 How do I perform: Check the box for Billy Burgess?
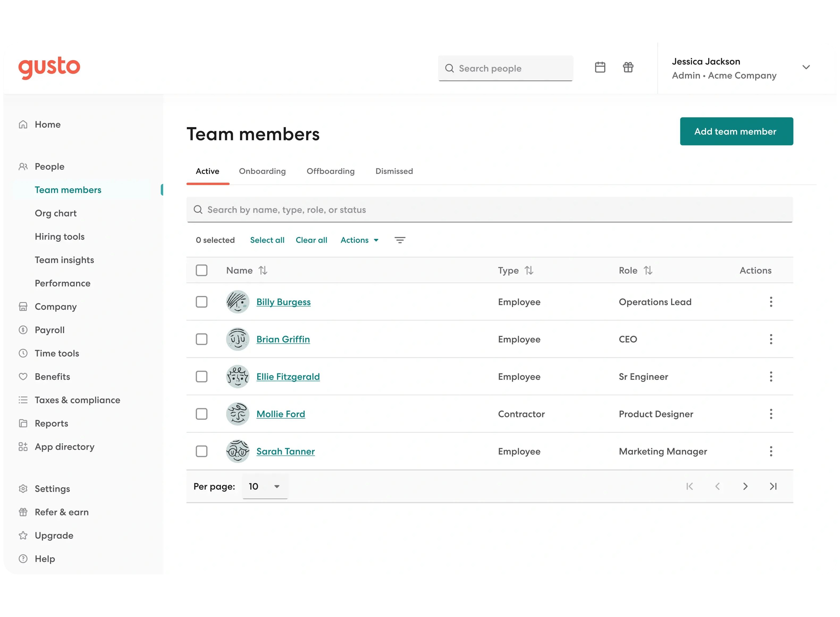[x=201, y=302]
